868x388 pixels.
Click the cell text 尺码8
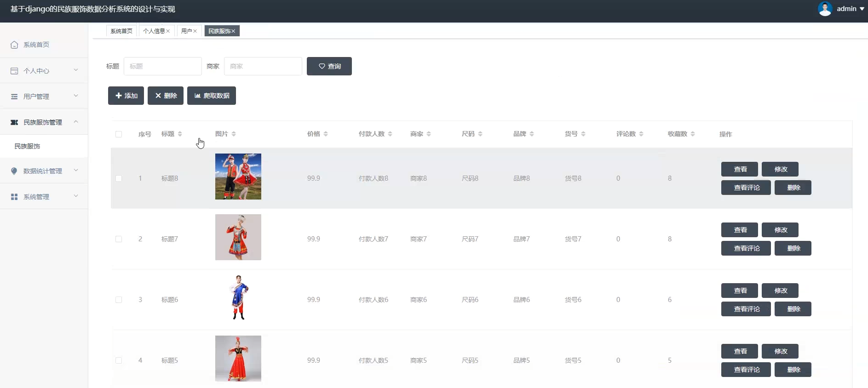tap(470, 178)
